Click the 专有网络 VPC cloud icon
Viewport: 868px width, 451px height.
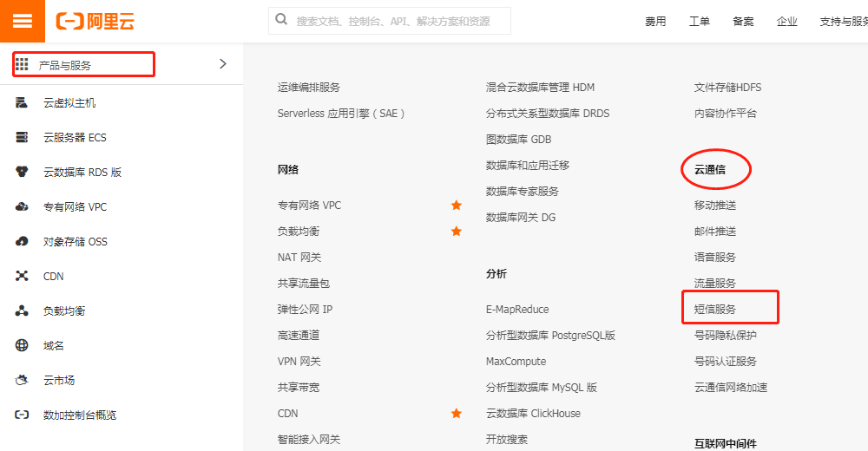(22, 207)
